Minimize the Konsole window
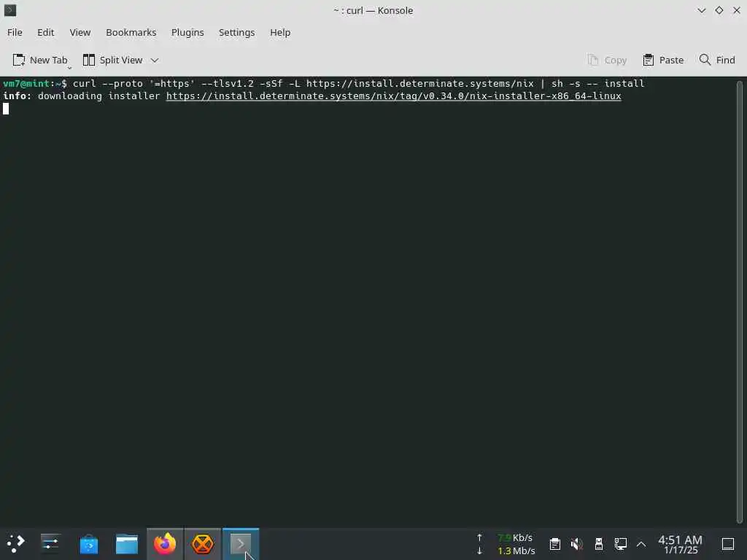This screenshot has width=747, height=560. click(701, 10)
